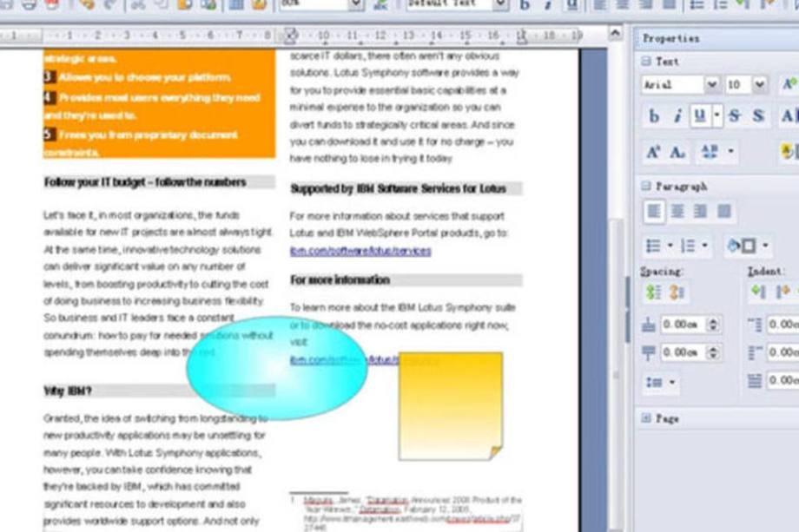Apply numbered list from Paragraph section

(x=688, y=246)
